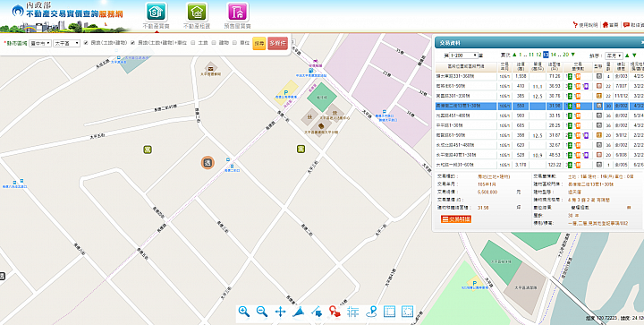Click the 398 price cell in the table
The height and width of the screenshot is (325, 644).
521,135
